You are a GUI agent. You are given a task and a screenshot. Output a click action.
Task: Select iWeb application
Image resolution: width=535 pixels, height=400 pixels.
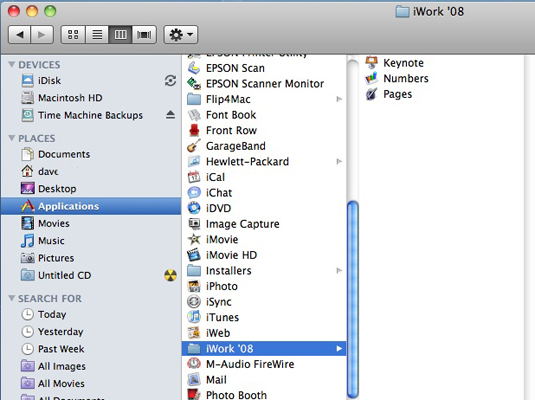pos(264,333)
